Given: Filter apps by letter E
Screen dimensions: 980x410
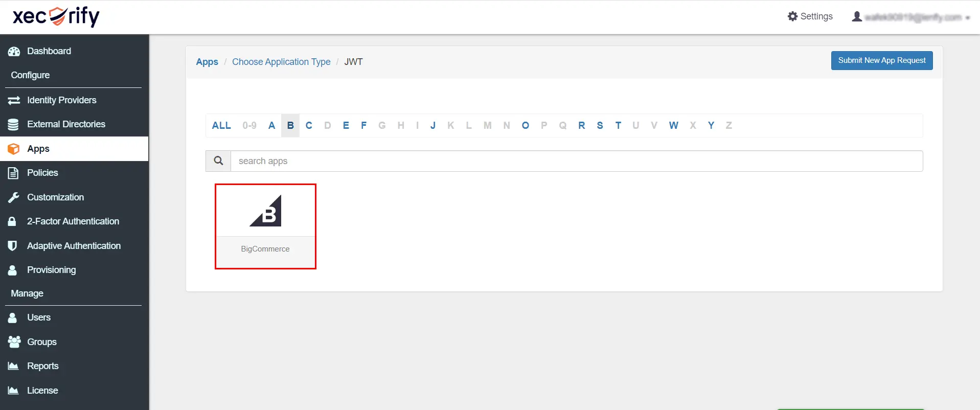Looking at the screenshot, I should point(346,125).
